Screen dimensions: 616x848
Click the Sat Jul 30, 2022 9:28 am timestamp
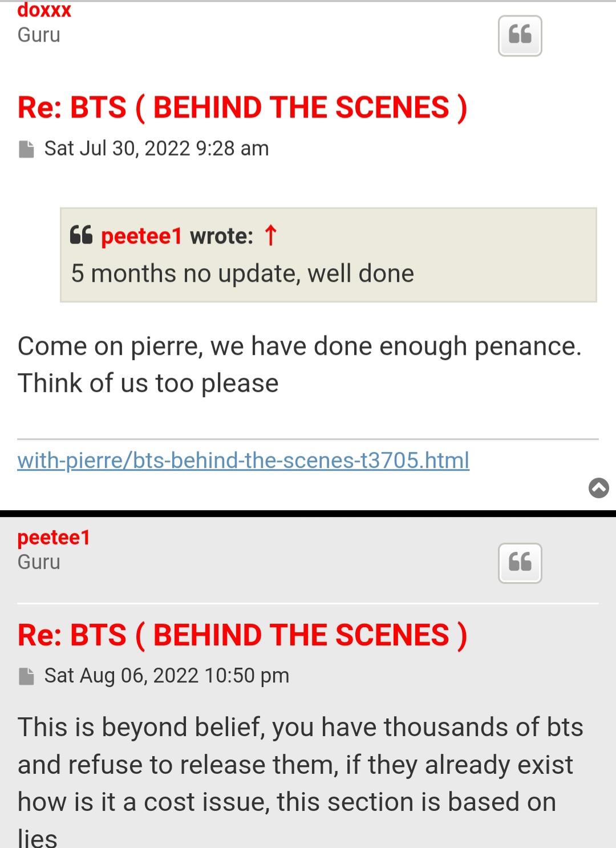click(x=156, y=148)
